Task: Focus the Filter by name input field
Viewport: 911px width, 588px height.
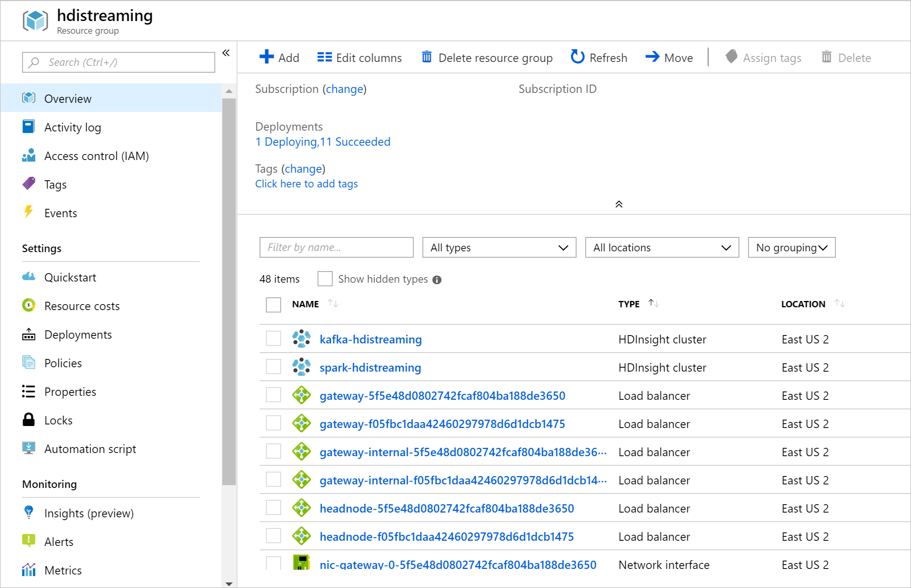Action: pyautogui.click(x=336, y=248)
